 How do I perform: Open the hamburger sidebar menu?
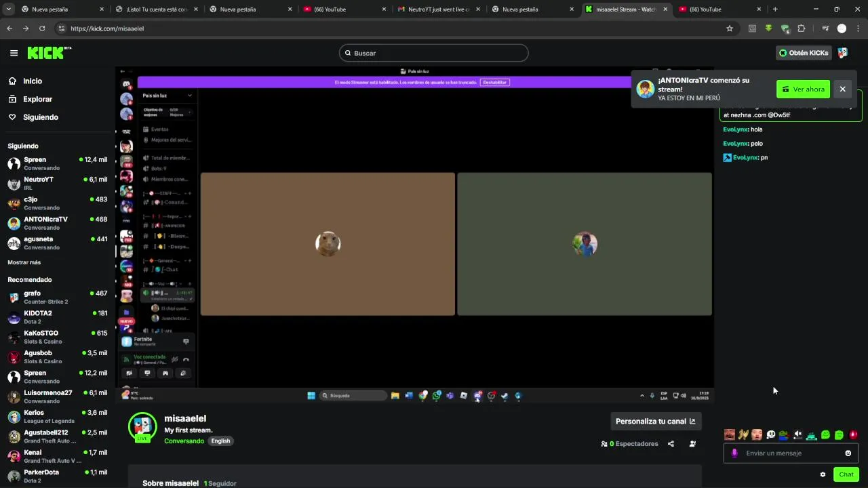(14, 53)
